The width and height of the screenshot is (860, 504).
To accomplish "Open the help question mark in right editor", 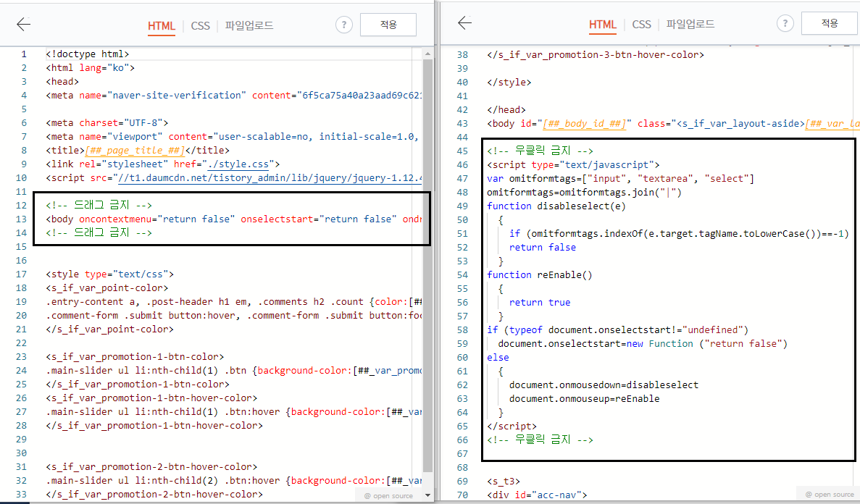I will [785, 23].
